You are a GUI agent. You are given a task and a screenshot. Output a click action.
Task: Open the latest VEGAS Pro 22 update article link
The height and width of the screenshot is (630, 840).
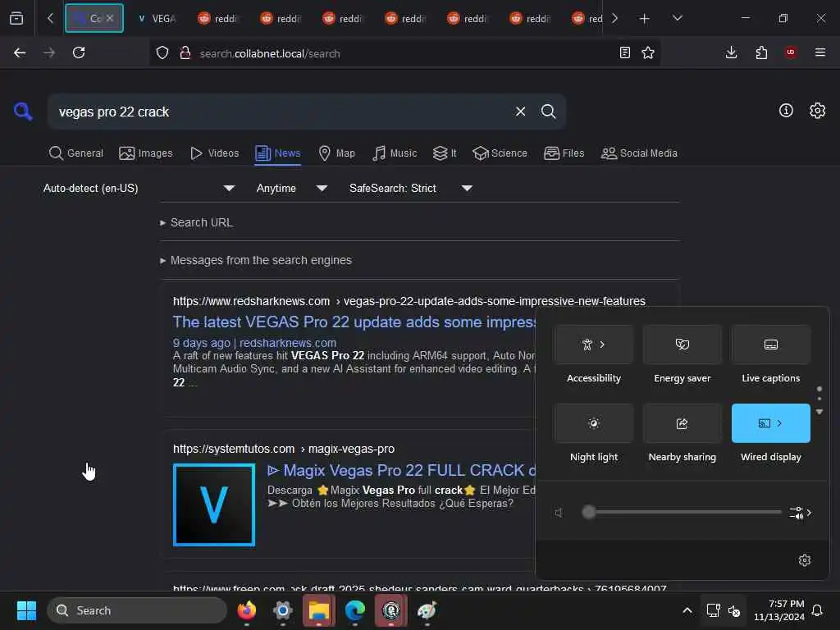pyautogui.click(x=354, y=322)
